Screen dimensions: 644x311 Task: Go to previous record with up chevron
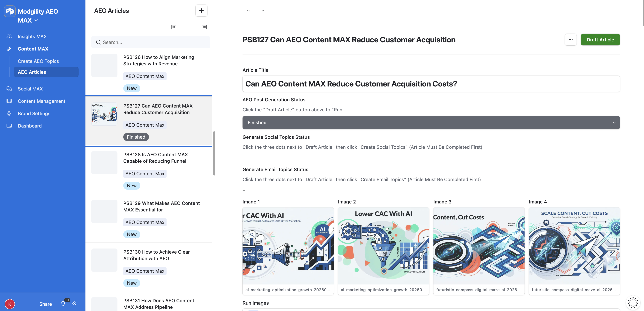(x=248, y=11)
